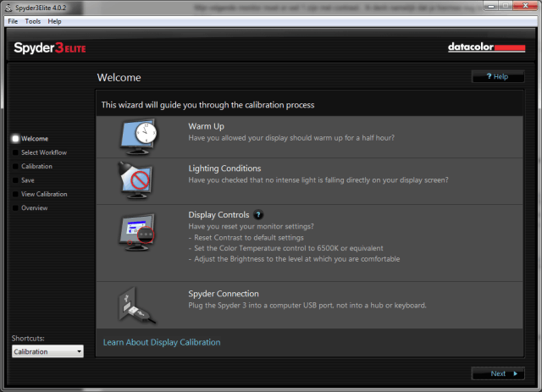Select the Select Workflow step indicator

point(15,152)
